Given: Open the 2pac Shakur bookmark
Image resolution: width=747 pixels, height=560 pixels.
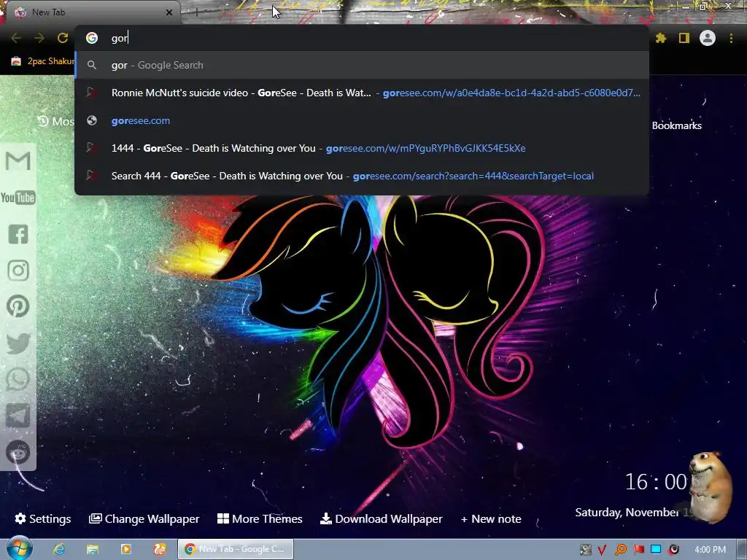Looking at the screenshot, I should tap(43, 61).
